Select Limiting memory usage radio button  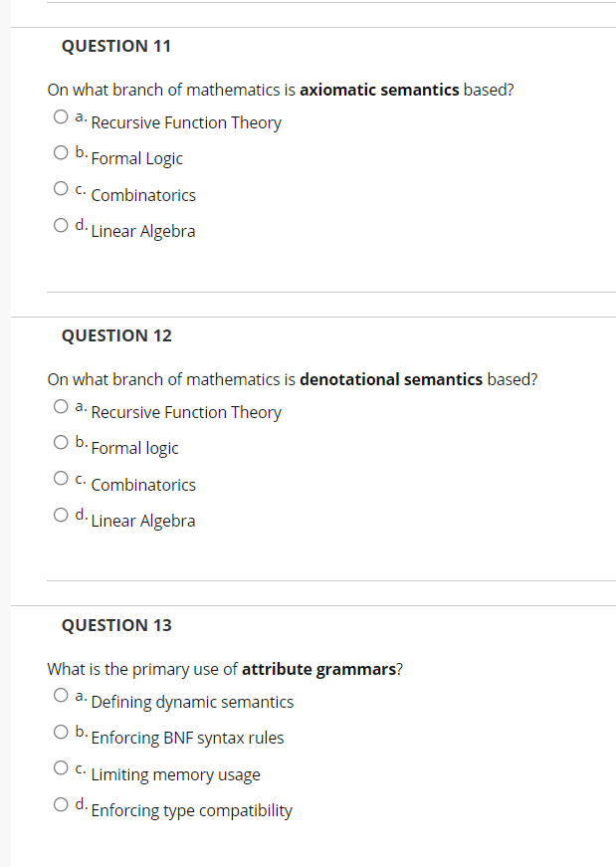(x=61, y=767)
